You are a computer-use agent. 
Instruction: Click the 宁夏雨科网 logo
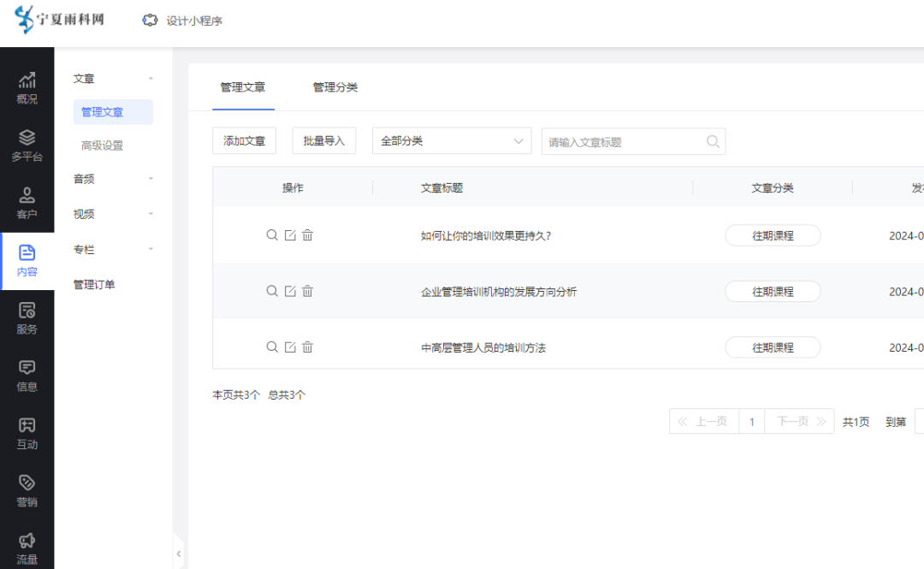click(60, 20)
